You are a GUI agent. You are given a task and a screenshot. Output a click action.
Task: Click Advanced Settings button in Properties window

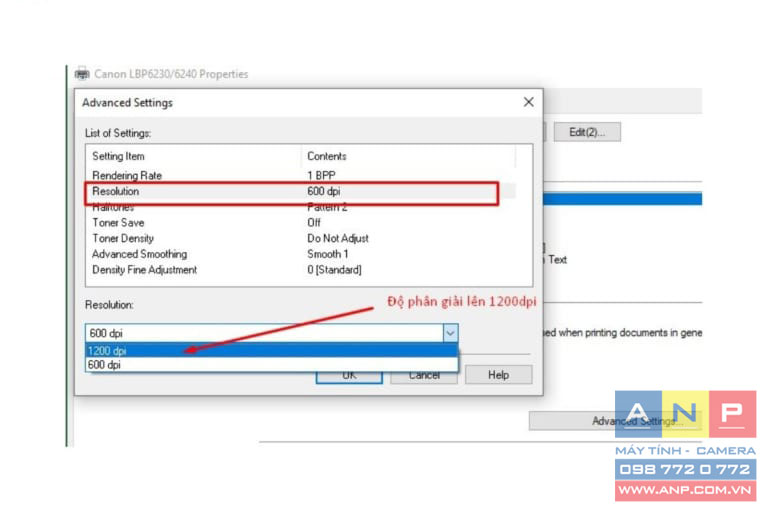point(615,421)
